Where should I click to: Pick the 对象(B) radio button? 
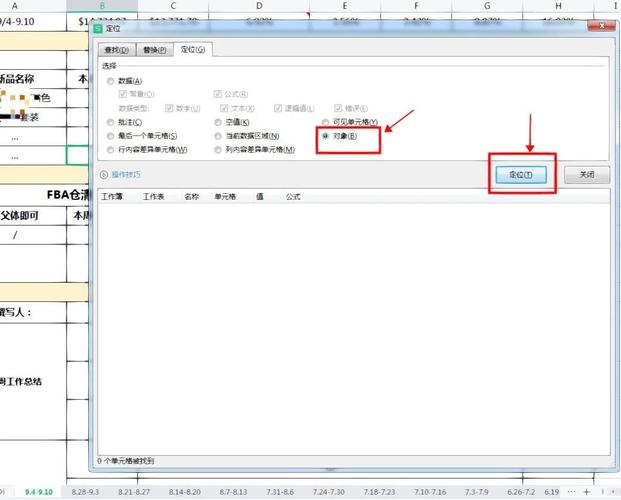pyautogui.click(x=326, y=136)
